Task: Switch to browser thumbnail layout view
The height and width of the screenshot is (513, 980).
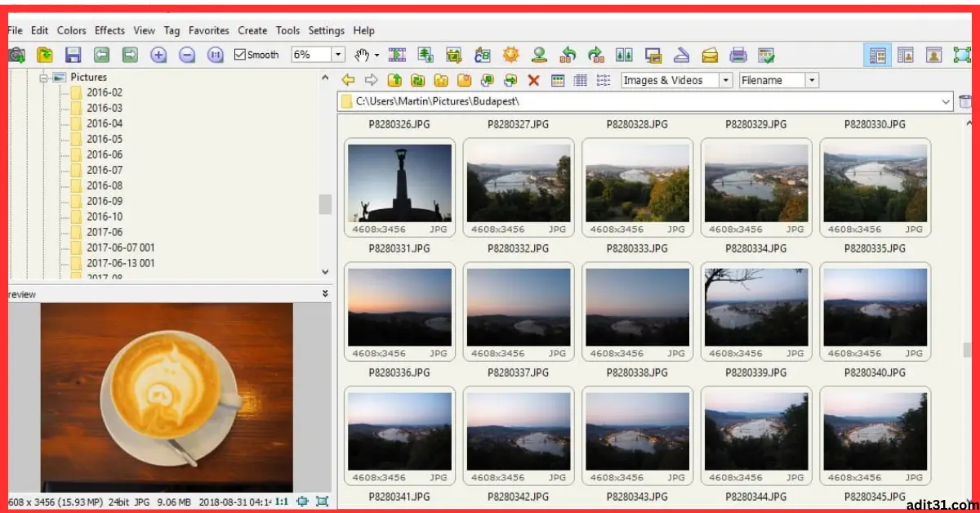Action: (879, 55)
